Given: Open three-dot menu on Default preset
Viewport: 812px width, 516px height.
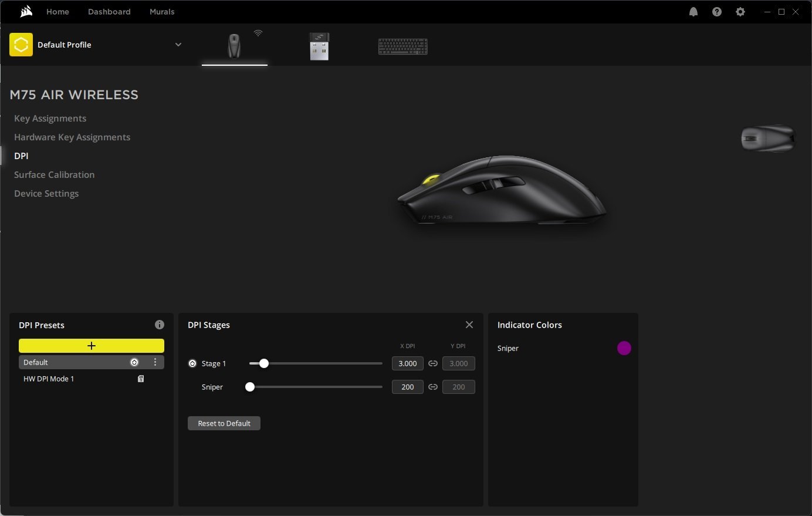Looking at the screenshot, I should (155, 362).
